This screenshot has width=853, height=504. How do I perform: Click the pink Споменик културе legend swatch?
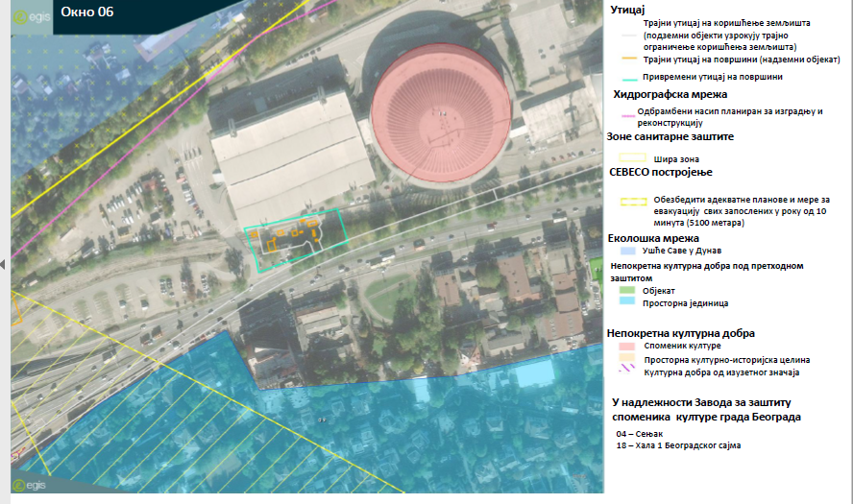point(627,346)
